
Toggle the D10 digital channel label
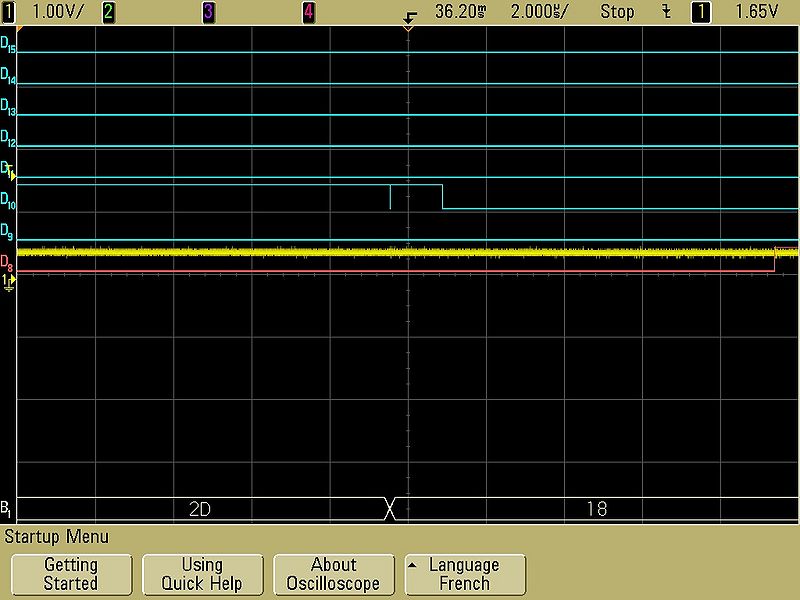[8, 200]
